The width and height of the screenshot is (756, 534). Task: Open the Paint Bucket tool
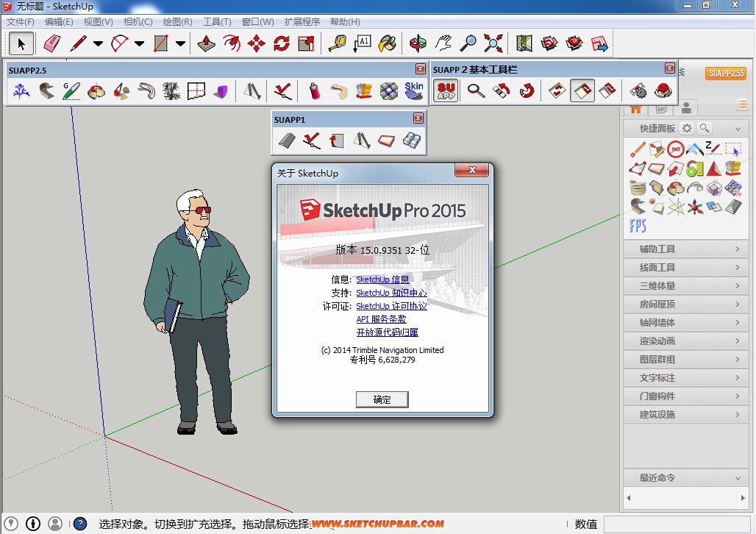pos(387,43)
